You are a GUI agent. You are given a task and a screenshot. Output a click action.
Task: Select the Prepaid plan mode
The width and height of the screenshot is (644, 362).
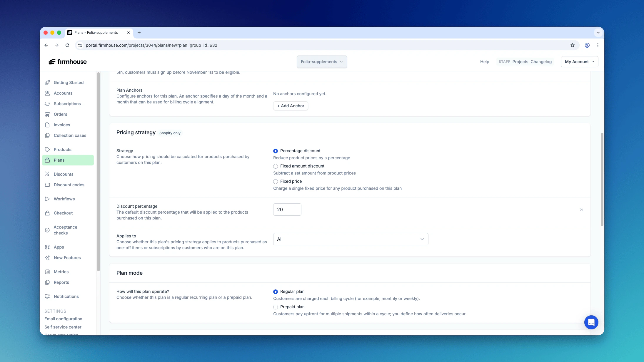(276, 307)
